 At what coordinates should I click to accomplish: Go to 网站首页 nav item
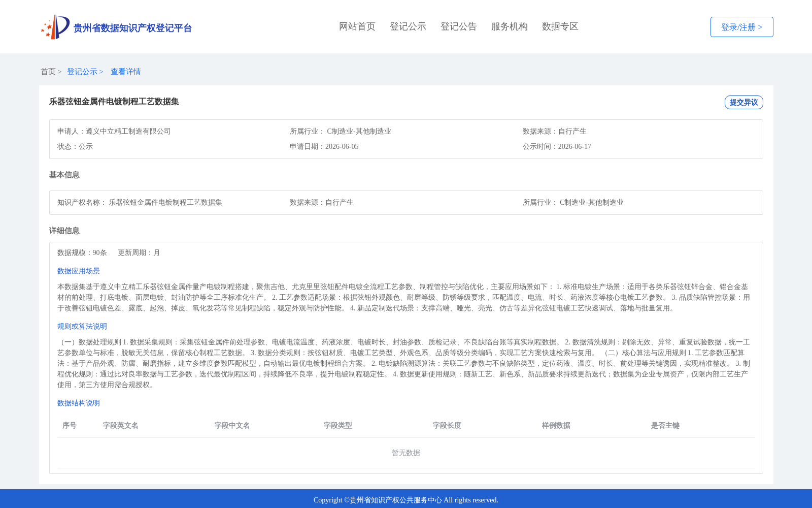tap(357, 26)
